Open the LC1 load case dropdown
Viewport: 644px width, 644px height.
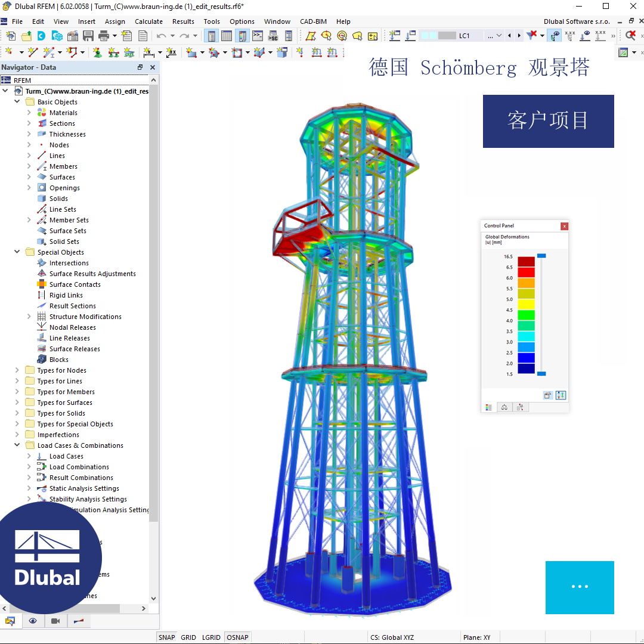pyautogui.click(x=499, y=36)
